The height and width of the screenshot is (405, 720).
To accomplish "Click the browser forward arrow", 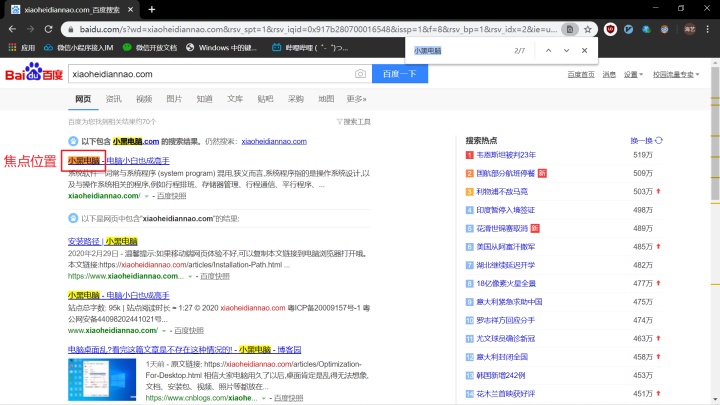I will tap(30, 29).
